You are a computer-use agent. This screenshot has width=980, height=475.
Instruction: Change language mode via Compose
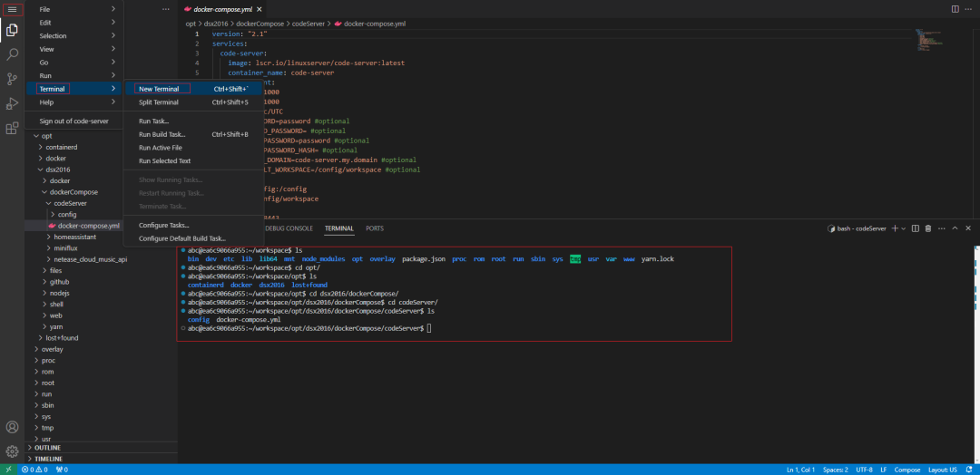click(x=906, y=470)
